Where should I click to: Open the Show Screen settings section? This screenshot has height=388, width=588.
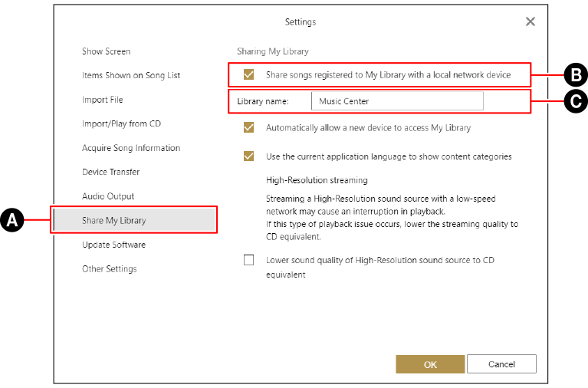coord(107,51)
